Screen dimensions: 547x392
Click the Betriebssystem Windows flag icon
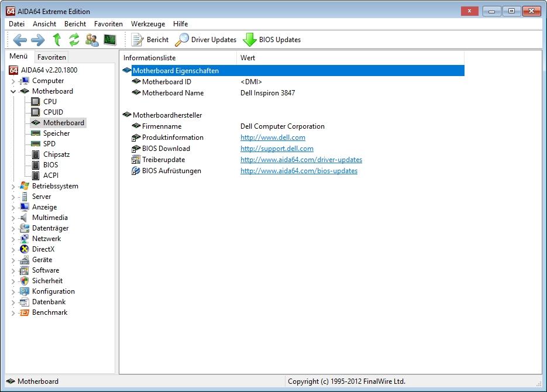(25, 186)
